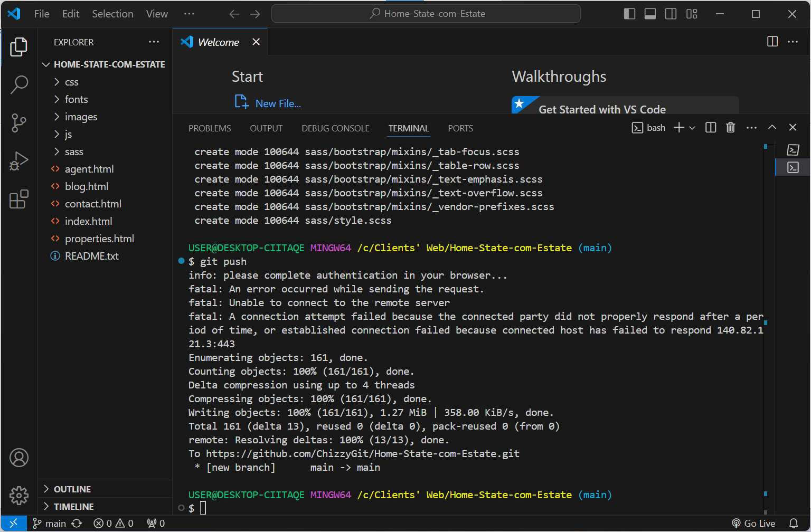
Task: Open the Accounts menu icon
Action: [x=19, y=458]
